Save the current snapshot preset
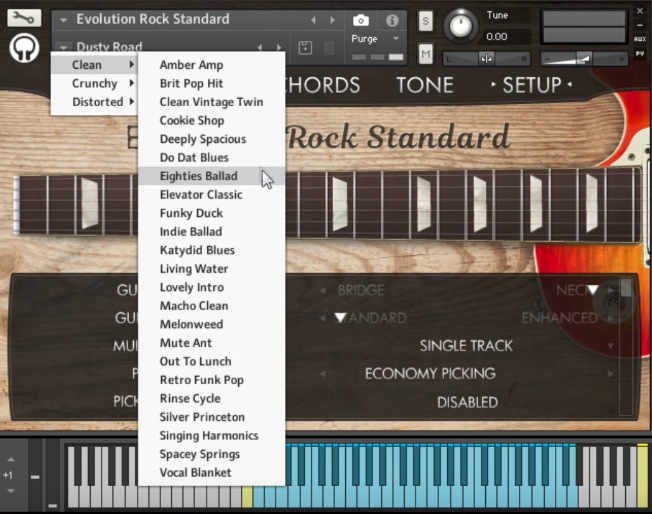Screen dimensions: 652x514 click(305, 47)
